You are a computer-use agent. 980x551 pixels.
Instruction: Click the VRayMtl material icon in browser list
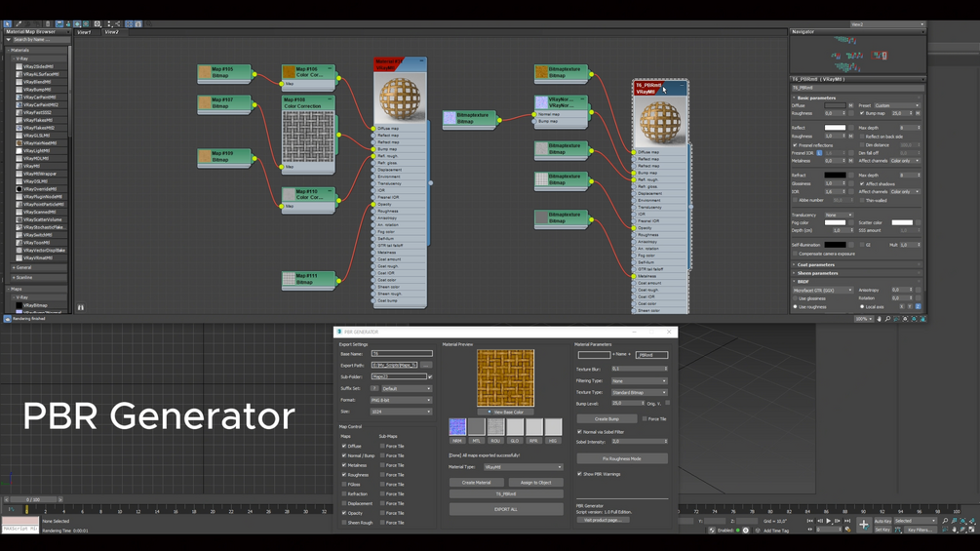pos(19,166)
